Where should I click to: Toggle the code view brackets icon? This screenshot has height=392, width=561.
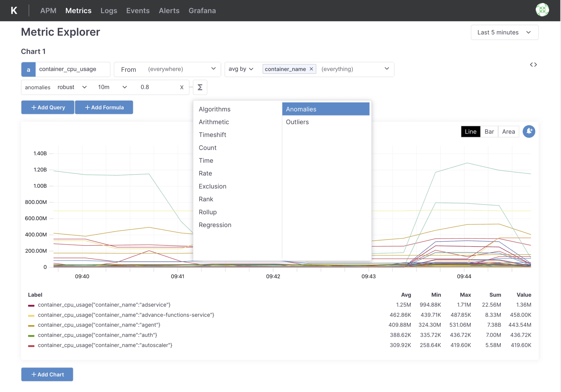click(533, 64)
